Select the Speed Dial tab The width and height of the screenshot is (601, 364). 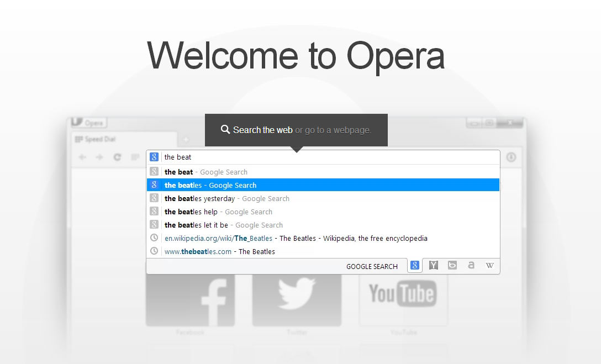124,139
